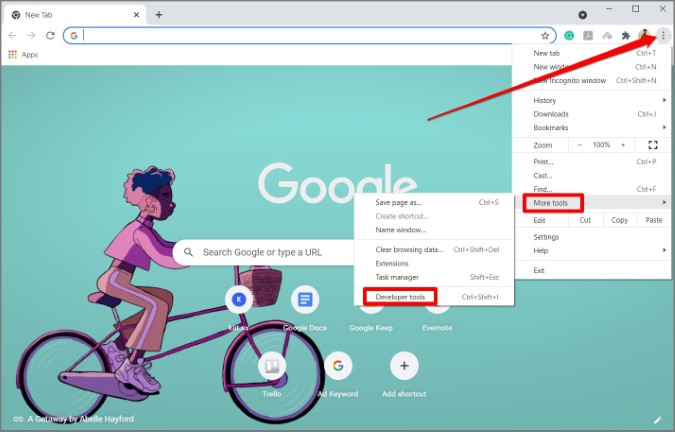Enter fullscreen via the Zoom row icon
The height and width of the screenshot is (432, 675).
tap(653, 145)
